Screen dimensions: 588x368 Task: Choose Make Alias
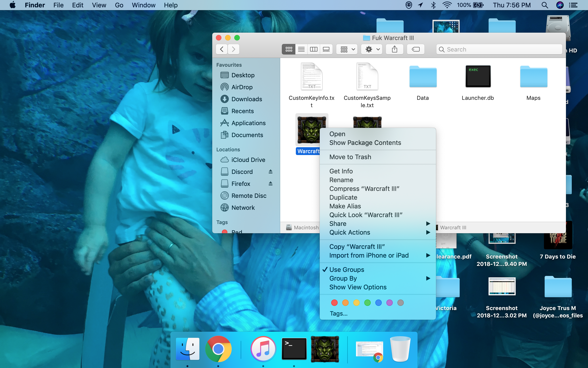(378, 206)
